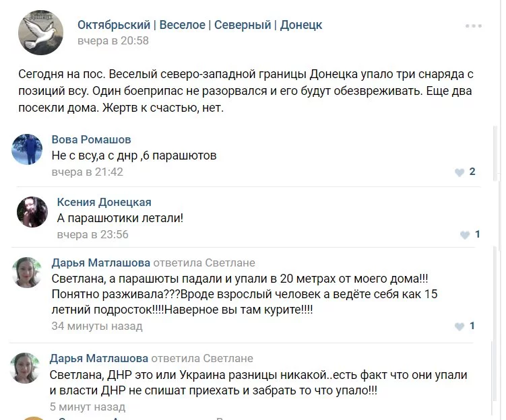506x420 pixels.
Task: Open Вова Ромашов's profile picture
Action: click(x=27, y=149)
